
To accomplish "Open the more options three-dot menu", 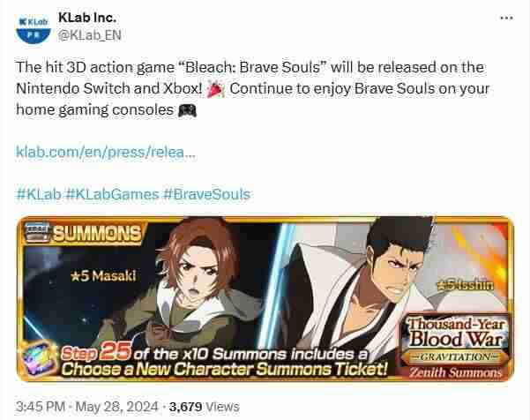I will (x=506, y=18).
